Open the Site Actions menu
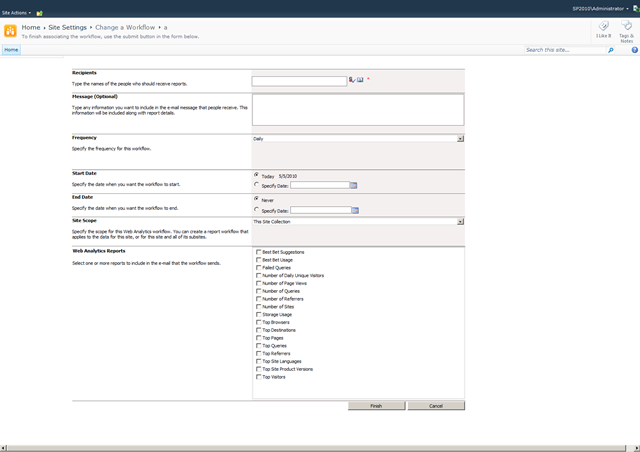Screen dimensions: 640x452 coord(16,13)
